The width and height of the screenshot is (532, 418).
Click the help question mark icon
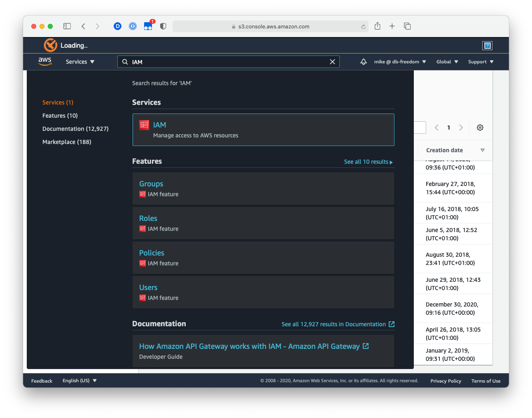(x=488, y=46)
